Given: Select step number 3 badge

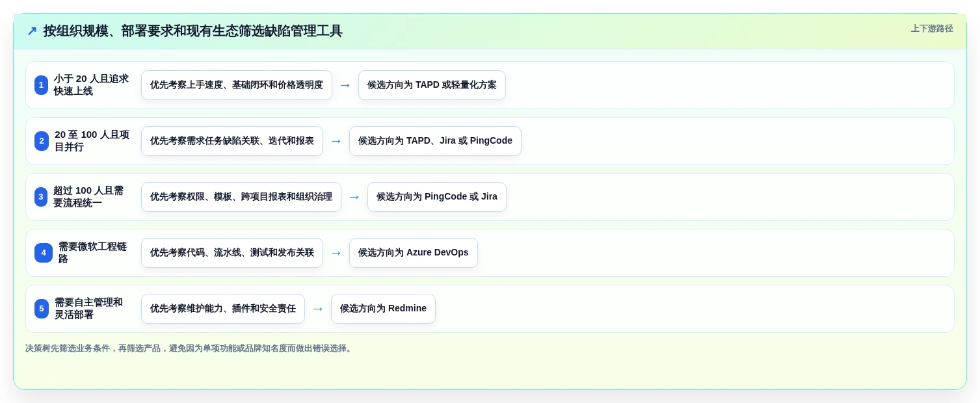Looking at the screenshot, I should coord(41,197).
